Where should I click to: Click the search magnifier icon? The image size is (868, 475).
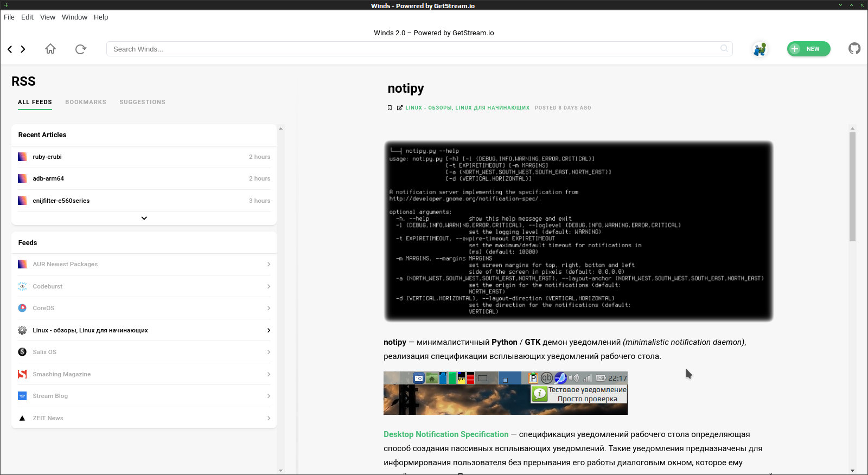(724, 48)
